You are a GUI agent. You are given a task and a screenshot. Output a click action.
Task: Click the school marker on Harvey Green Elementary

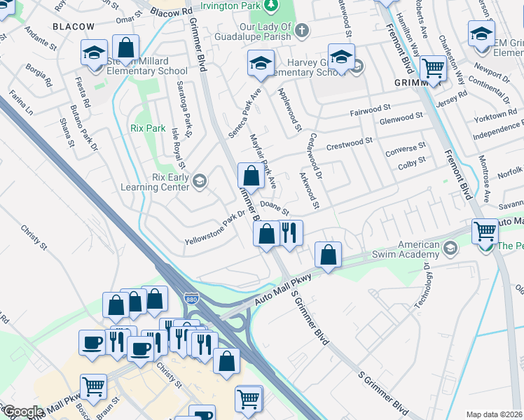pos(341,57)
